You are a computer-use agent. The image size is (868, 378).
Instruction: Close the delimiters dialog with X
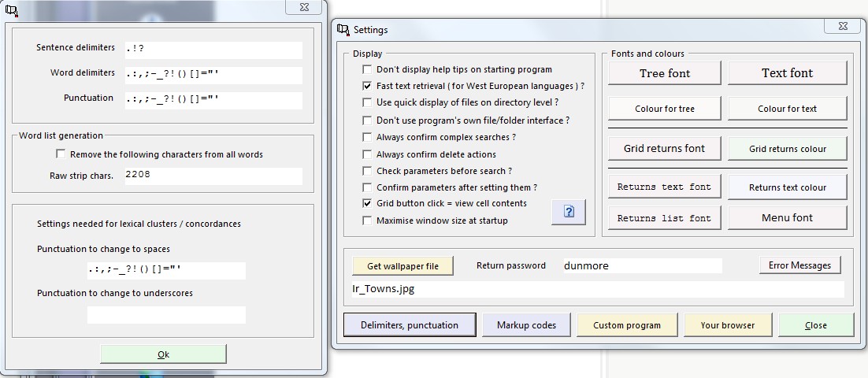pos(303,7)
